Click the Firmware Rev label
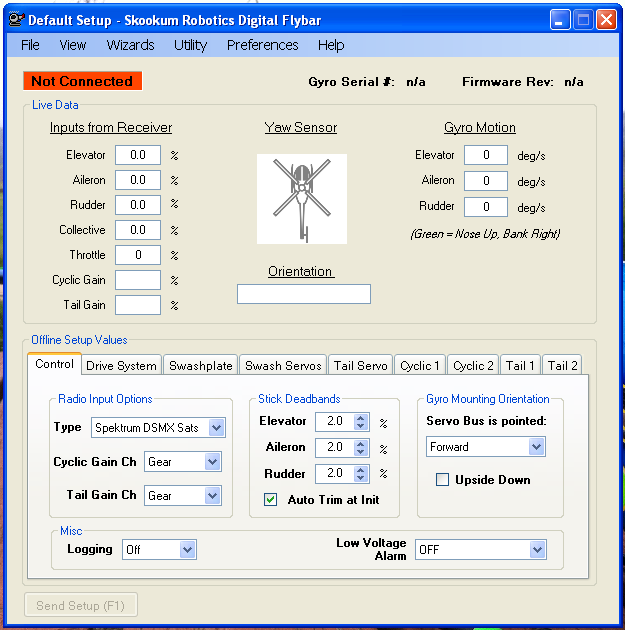The width and height of the screenshot is (625, 630). 508,82
